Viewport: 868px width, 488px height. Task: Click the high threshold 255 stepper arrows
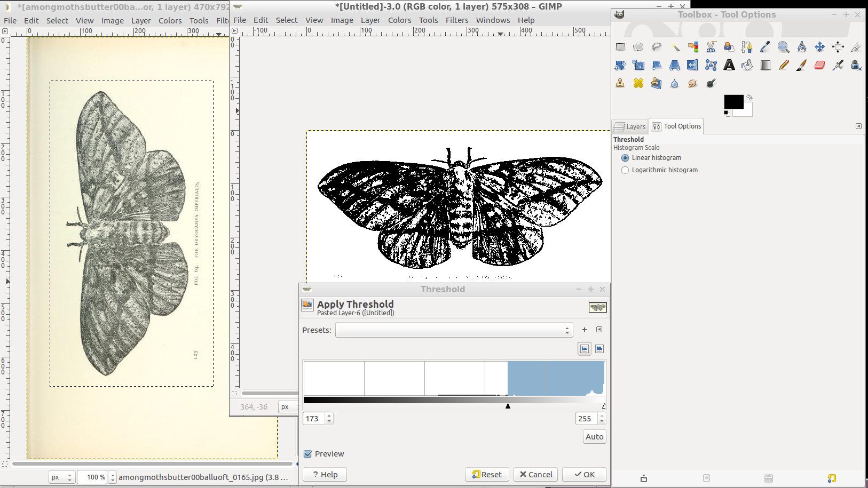click(602, 419)
